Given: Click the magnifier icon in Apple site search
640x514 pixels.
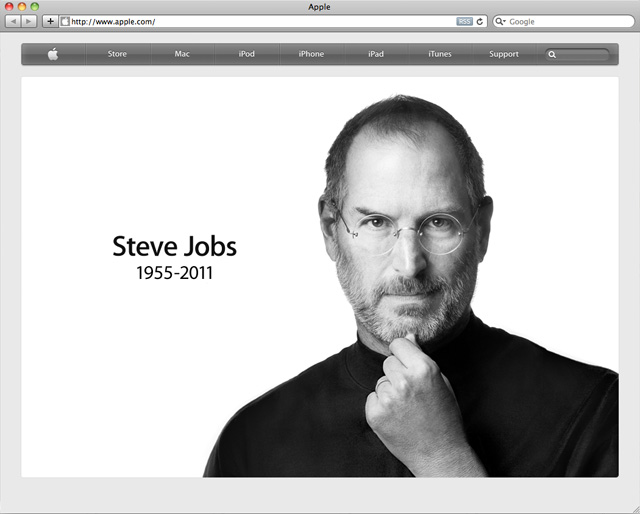Looking at the screenshot, I should [x=552, y=54].
